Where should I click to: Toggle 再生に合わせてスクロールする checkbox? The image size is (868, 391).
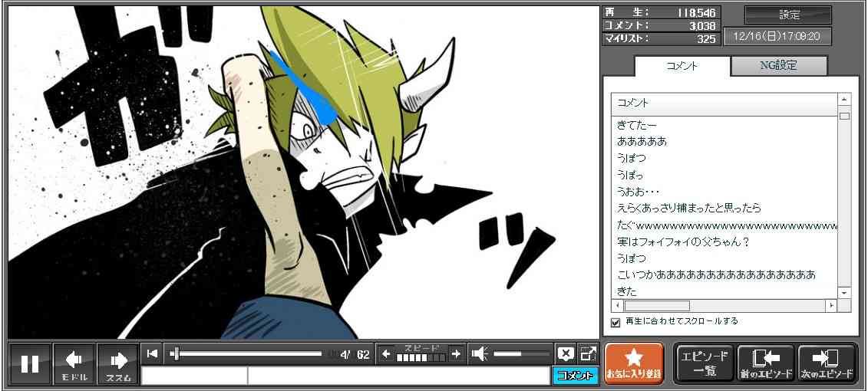pos(616,322)
